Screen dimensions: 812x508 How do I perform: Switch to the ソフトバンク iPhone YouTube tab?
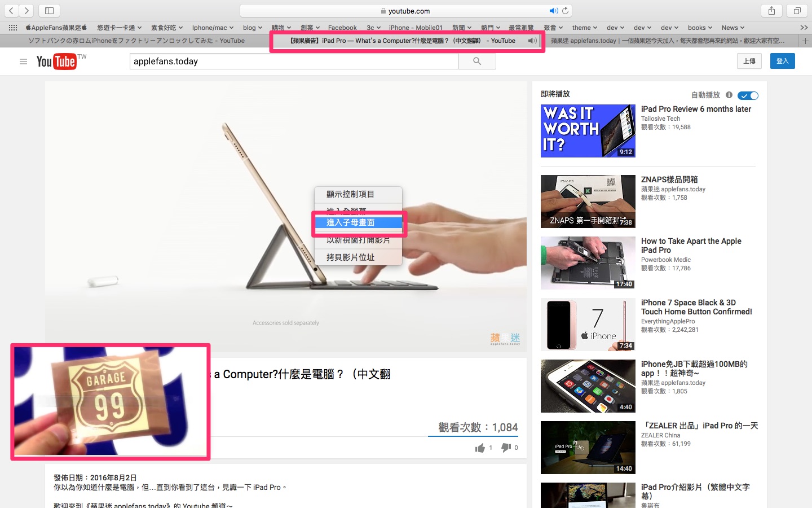[136, 41]
